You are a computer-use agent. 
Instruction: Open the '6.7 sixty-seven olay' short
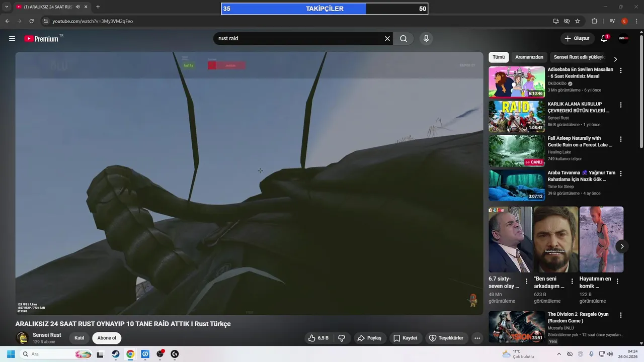click(x=510, y=239)
